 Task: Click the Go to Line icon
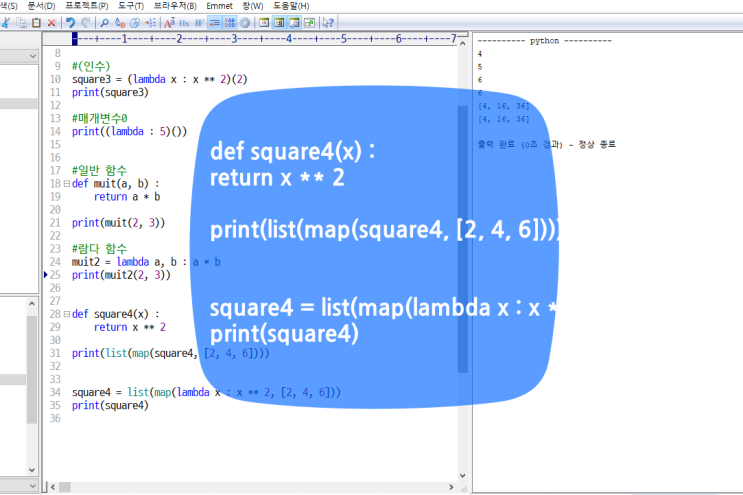pyautogui.click(x=150, y=22)
